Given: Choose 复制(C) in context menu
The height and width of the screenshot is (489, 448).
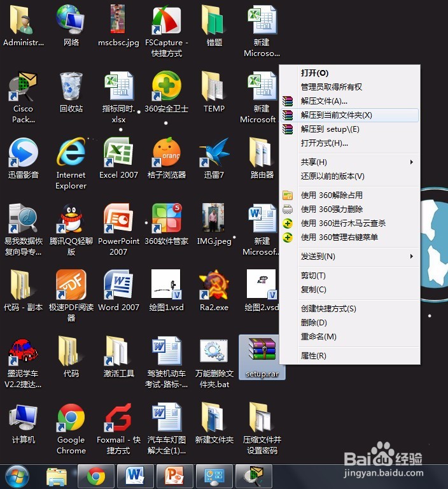Looking at the screenshot, I should point(349,290).
